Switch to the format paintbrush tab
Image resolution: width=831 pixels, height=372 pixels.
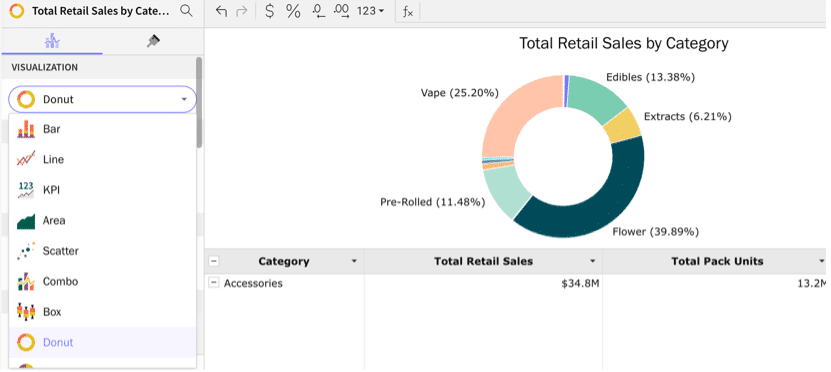point(153,41)
